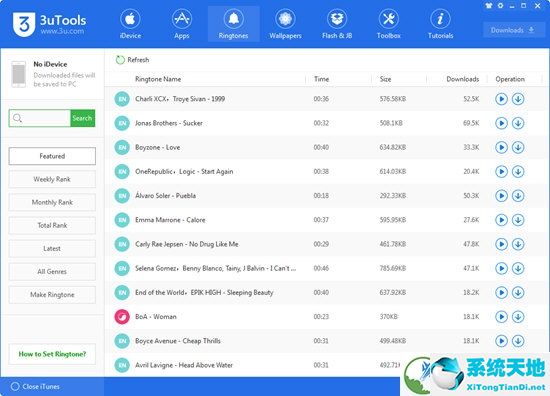The image size is (550, 396).
Task: Open the Toolbox section
Action: [x=389, y=24]
